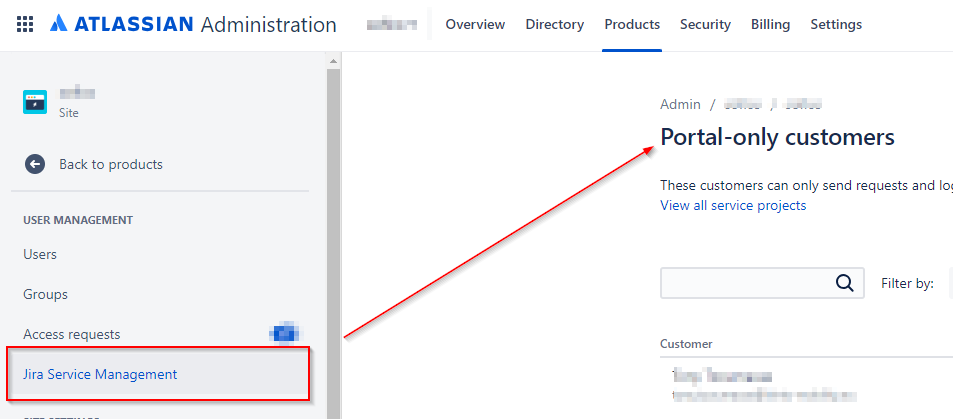Click View all service projects link
Viewport: 953px width, 419px height.
click(733, 206)
